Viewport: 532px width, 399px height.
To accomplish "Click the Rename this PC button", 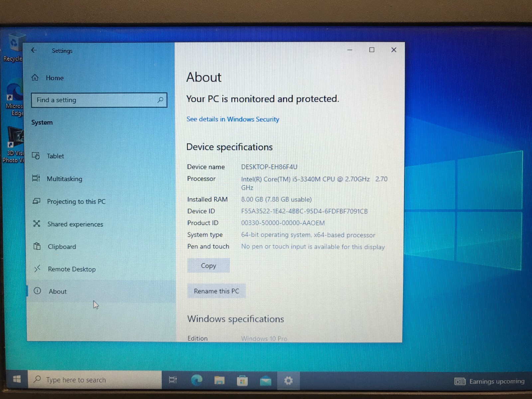I will [216, 291].
